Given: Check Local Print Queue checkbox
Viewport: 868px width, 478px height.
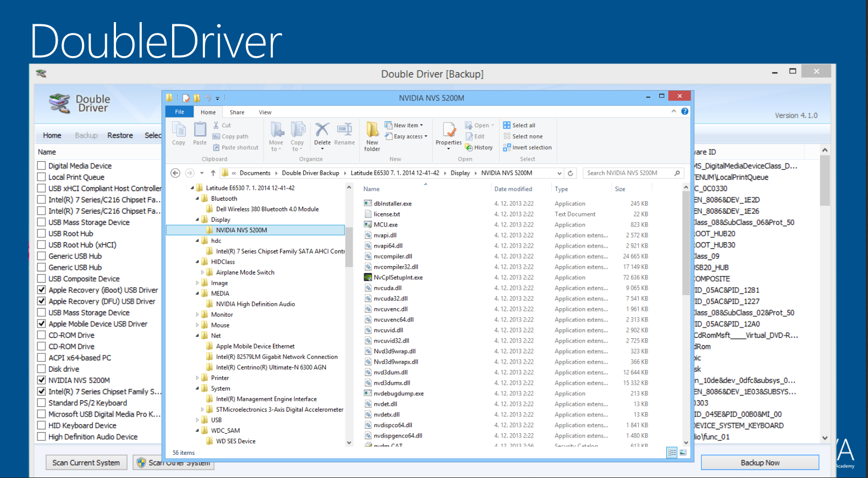Looking at the screenshot, I should 42,177.
